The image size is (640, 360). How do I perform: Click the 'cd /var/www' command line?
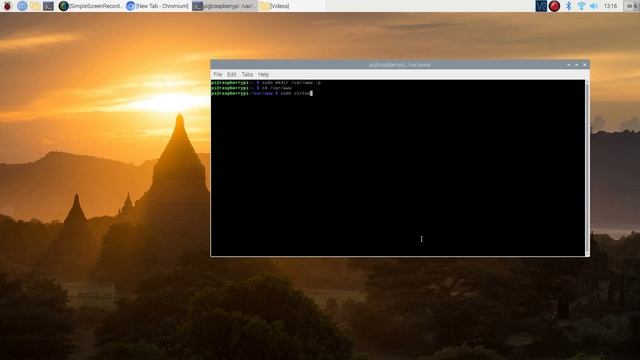coord(251,88)
